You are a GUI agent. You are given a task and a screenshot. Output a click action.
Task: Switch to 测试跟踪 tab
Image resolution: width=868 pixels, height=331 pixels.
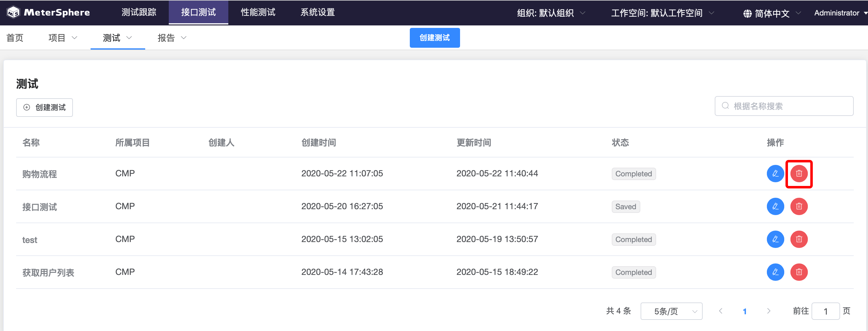point(139,12)
